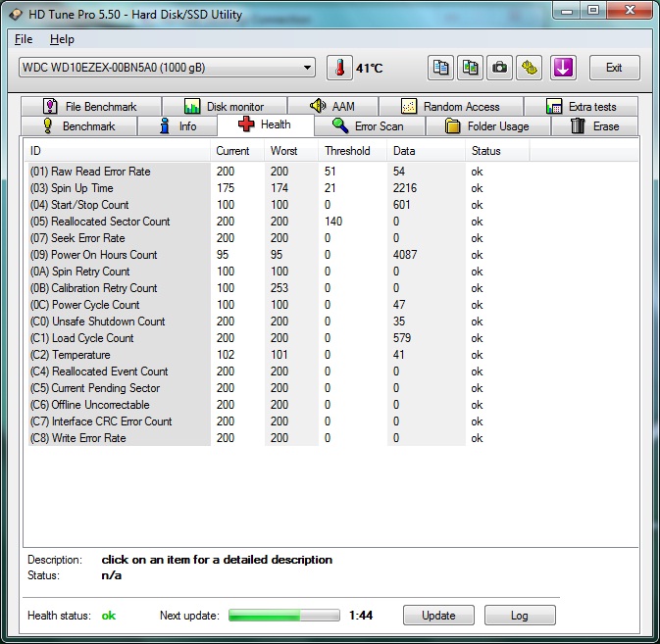
Task: Sort by the ID column header
Action: coord(118,151)
